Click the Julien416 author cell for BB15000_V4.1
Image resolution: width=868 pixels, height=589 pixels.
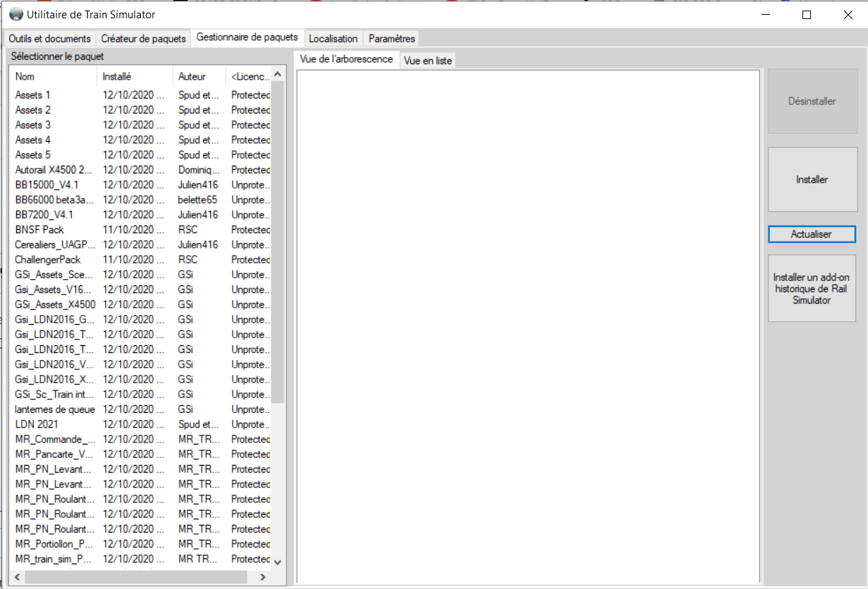coord(198,185)
